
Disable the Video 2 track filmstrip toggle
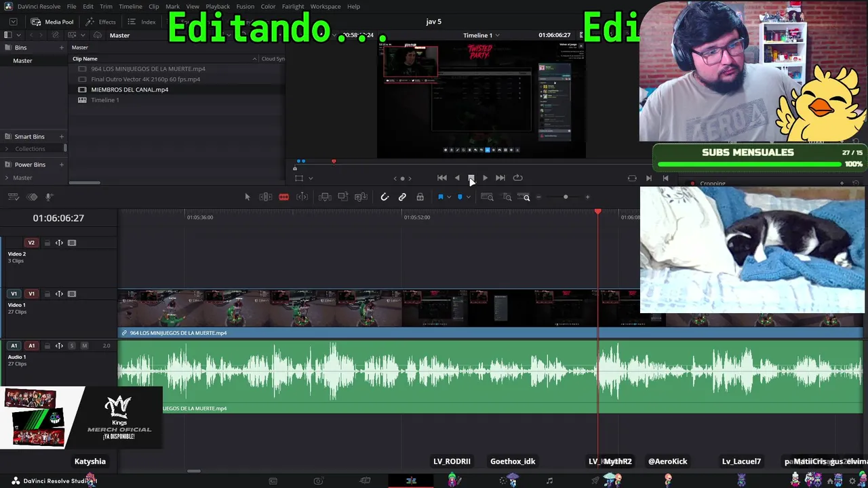72,243
